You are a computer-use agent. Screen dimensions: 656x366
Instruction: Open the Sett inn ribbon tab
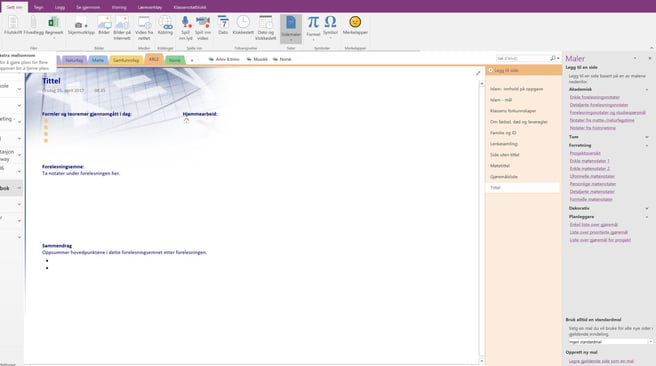click(14, 7)
